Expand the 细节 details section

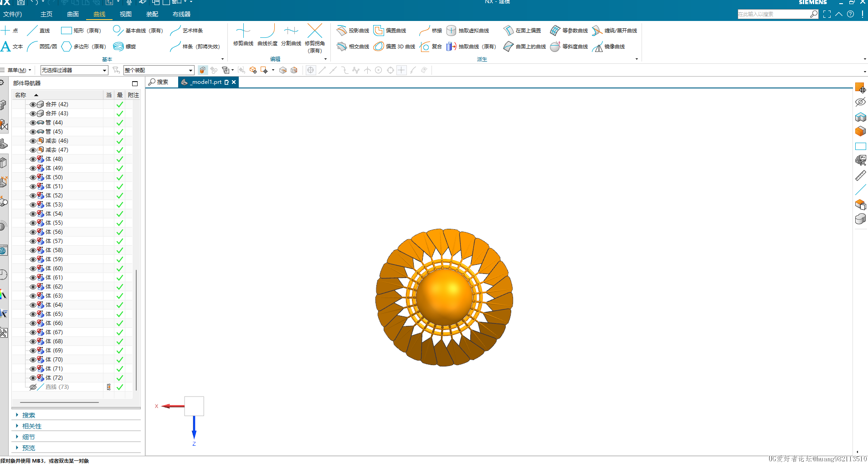coord(28,437)
